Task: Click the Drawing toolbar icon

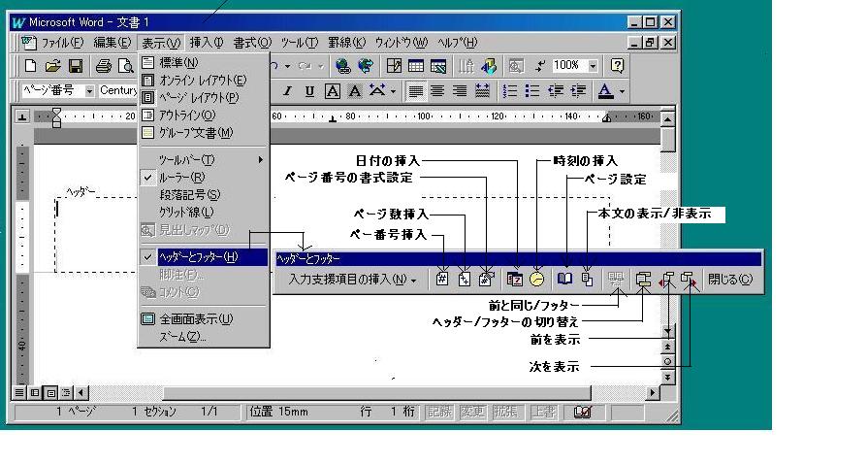Action: coord(489,66)
